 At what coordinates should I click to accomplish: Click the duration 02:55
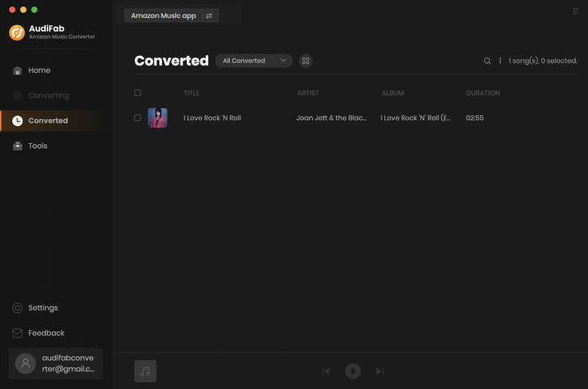pyautogui.click(x=475, y=118)
